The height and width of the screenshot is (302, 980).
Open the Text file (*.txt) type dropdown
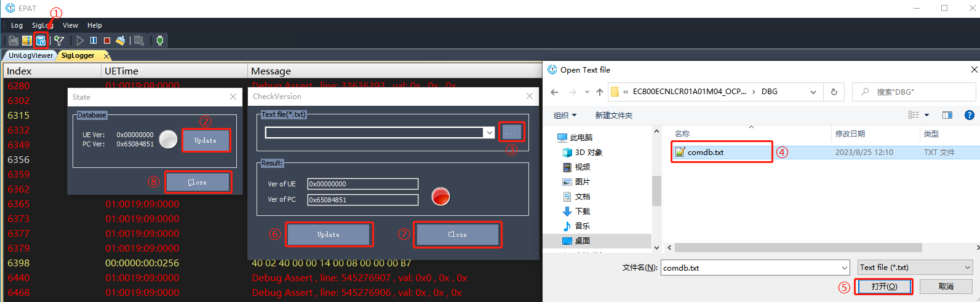point(967,268)
